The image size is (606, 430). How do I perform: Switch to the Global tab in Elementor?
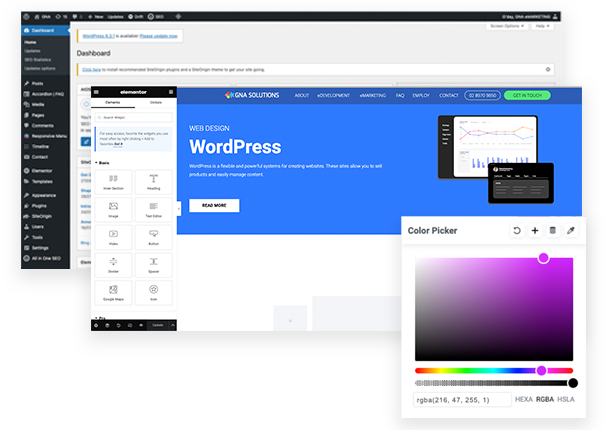tap(155, 102)
